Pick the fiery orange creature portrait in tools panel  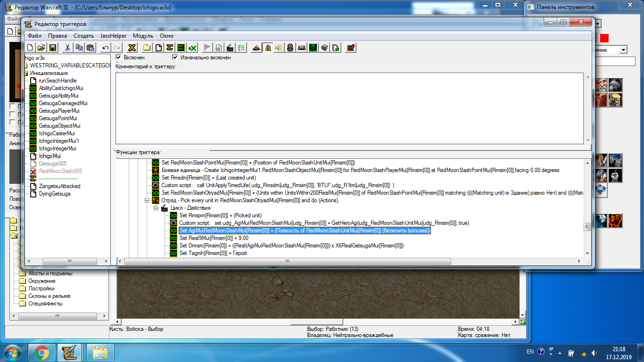(x=615, y=221)
